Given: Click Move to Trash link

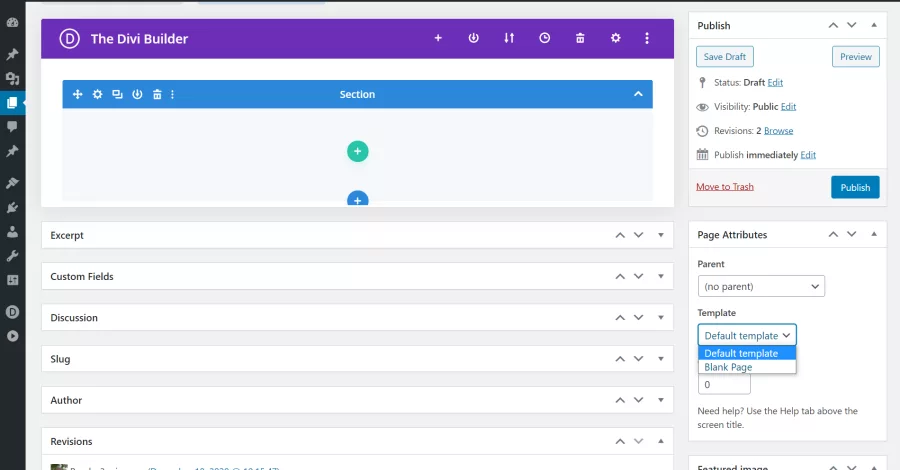Looking at the screenshot, I should point(725,187).
